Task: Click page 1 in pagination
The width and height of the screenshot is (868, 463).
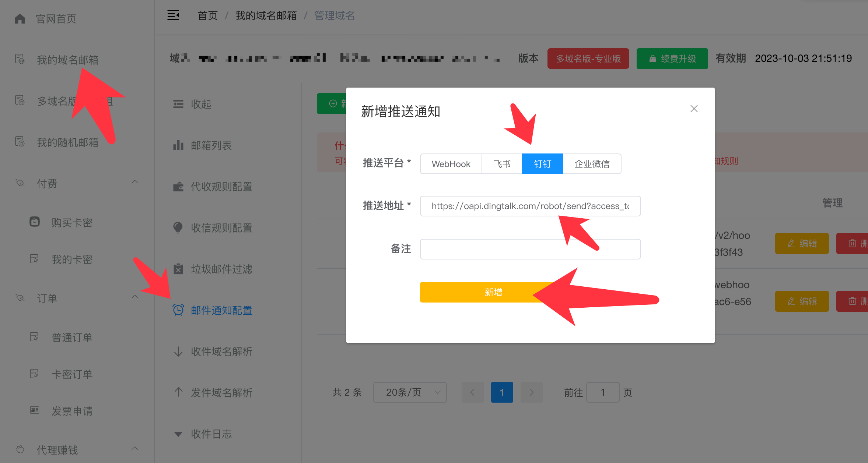Action: (502, 392)
